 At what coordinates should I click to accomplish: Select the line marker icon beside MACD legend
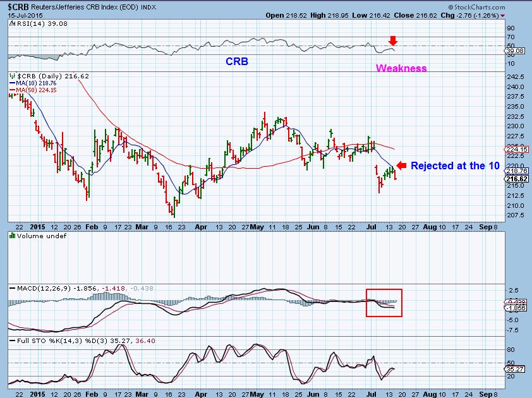tap(13, 288)
